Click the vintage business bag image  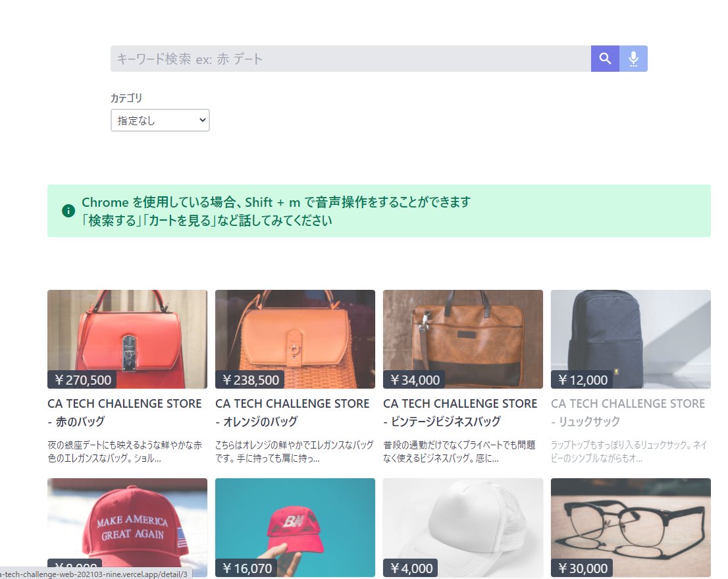pyautogui.click(x=462, y=336)
